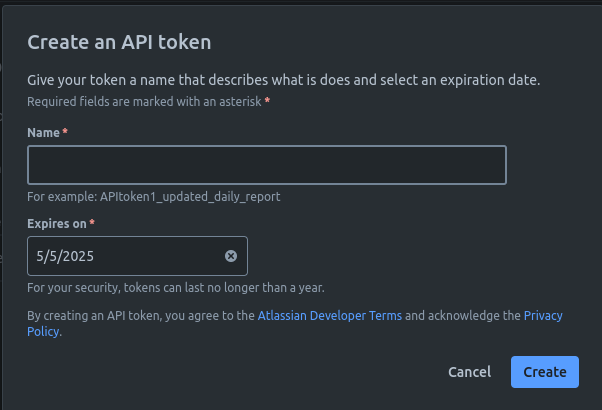Select the 5/5/2025 date text
The height and width of the screenshot is (410, 602).
click(x=65, y=256)
